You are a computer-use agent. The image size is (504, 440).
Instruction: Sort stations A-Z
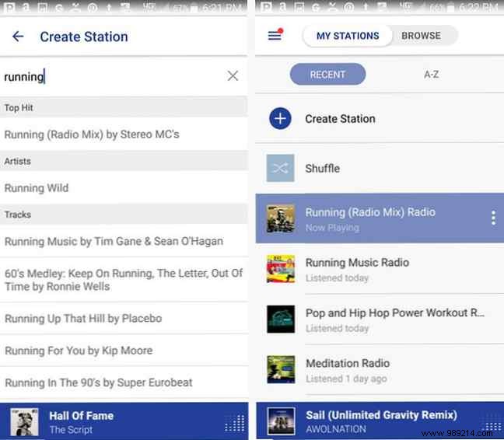[x=431, y=75]
